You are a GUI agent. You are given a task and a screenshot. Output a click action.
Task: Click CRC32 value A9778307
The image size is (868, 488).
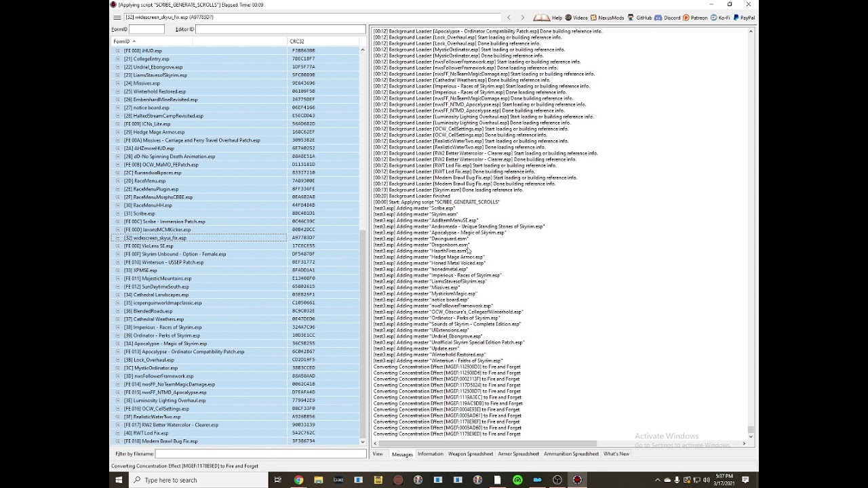pos(303,238)
